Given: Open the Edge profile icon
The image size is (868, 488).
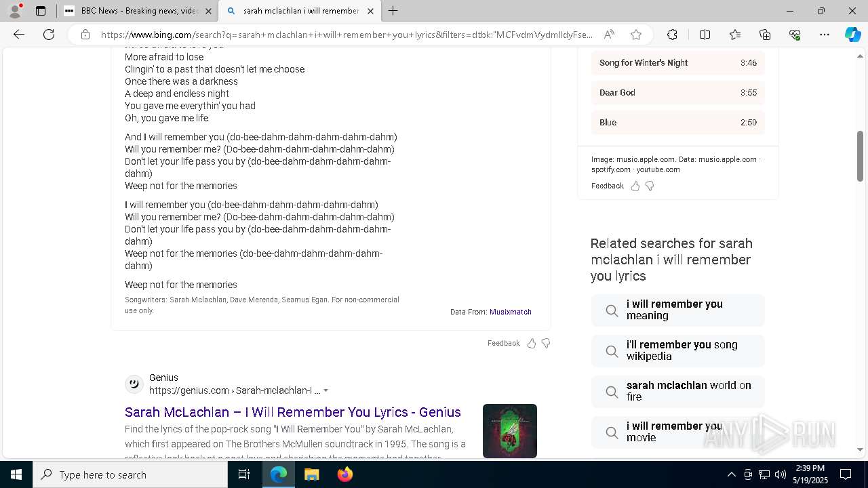Looking at the screenshot, I should coord(15,11).
